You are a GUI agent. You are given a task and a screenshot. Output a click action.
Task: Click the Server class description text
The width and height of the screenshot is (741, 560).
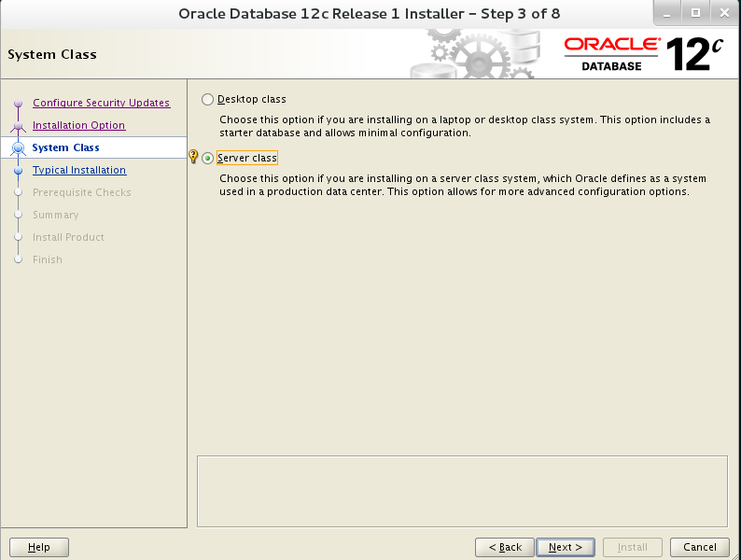tap(463, 185)
